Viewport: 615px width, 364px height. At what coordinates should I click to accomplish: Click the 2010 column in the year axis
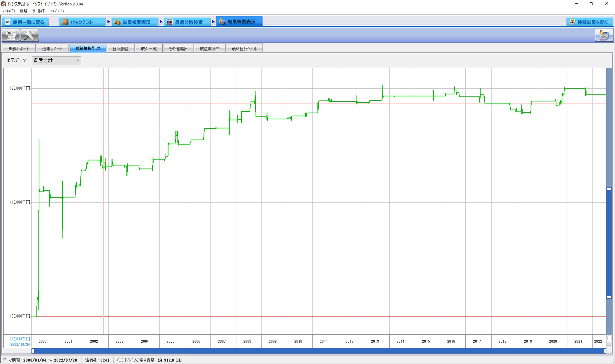pos(298,341)
